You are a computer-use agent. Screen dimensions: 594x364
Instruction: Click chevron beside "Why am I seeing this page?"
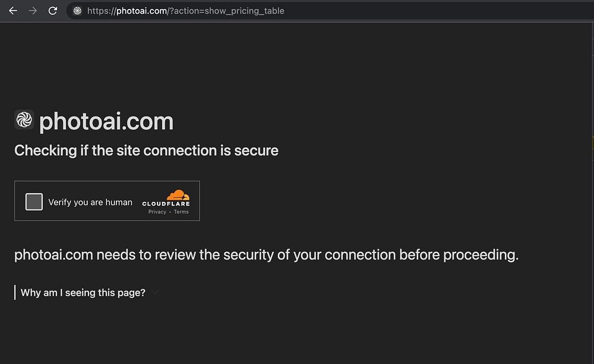[155, 292]
